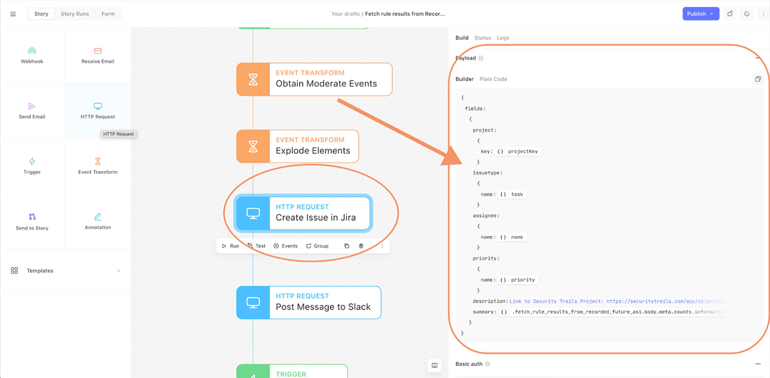
Task: Switch to Plain Code view
Action: [x=493, y=79]
